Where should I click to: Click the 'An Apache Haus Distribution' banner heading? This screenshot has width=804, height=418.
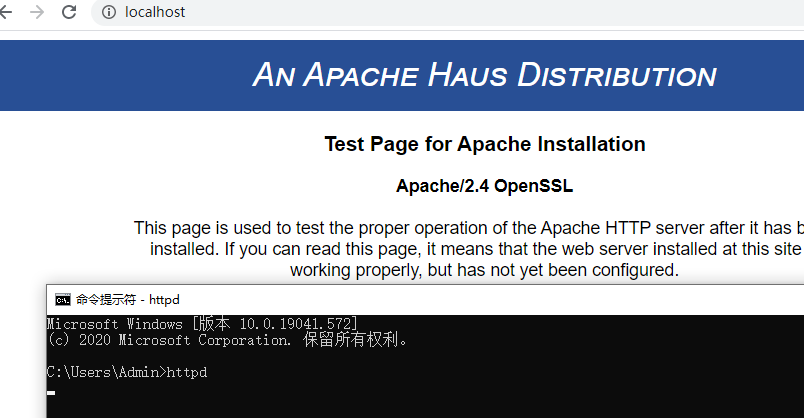pos(485,75)
